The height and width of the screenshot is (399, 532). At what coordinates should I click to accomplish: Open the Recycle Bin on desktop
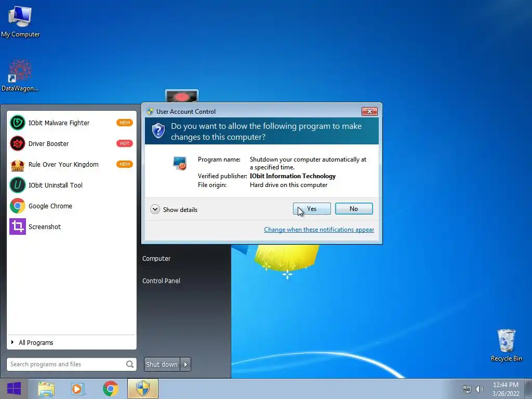click(x=506, y=345)
